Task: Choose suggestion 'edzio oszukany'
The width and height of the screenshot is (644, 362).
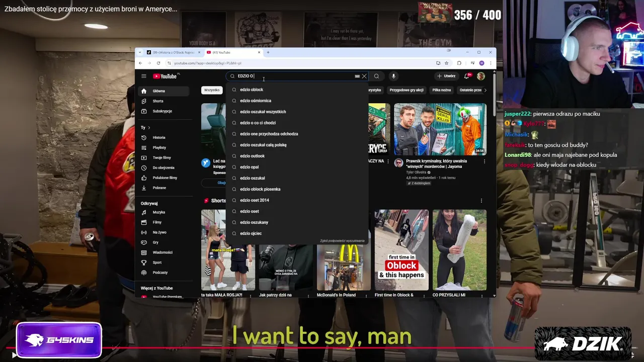Action: point(297,222)
